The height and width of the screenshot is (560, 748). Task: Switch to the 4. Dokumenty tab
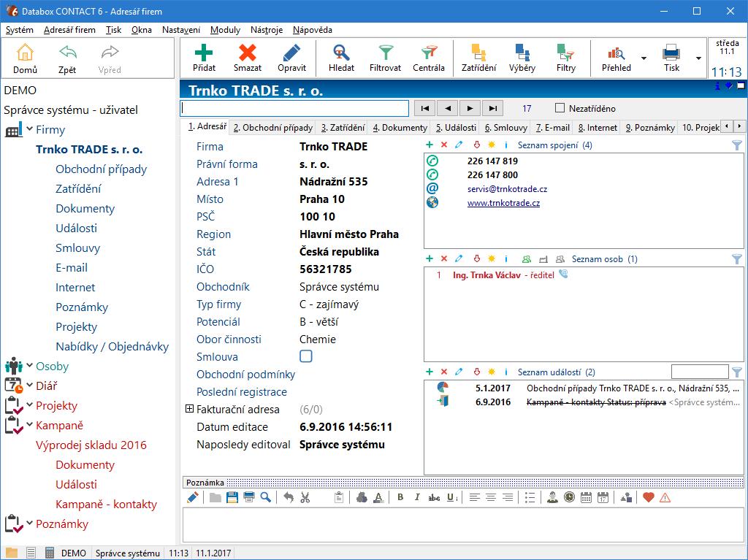coord(400,127)
